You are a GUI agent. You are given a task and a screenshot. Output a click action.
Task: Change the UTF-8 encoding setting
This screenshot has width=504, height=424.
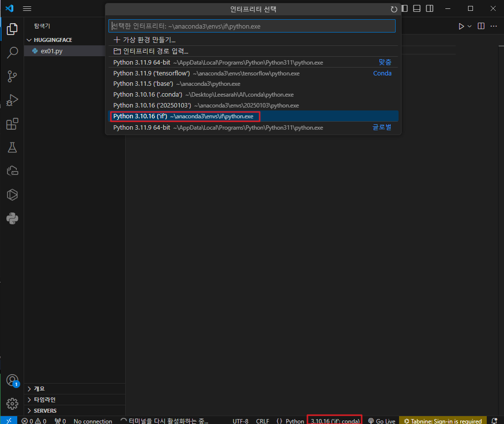[x=240, y=421]
